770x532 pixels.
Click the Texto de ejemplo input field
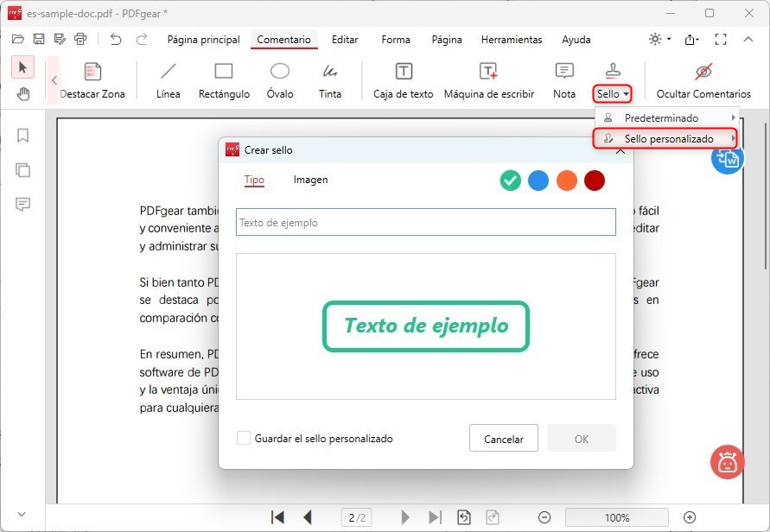pos(425,222)
